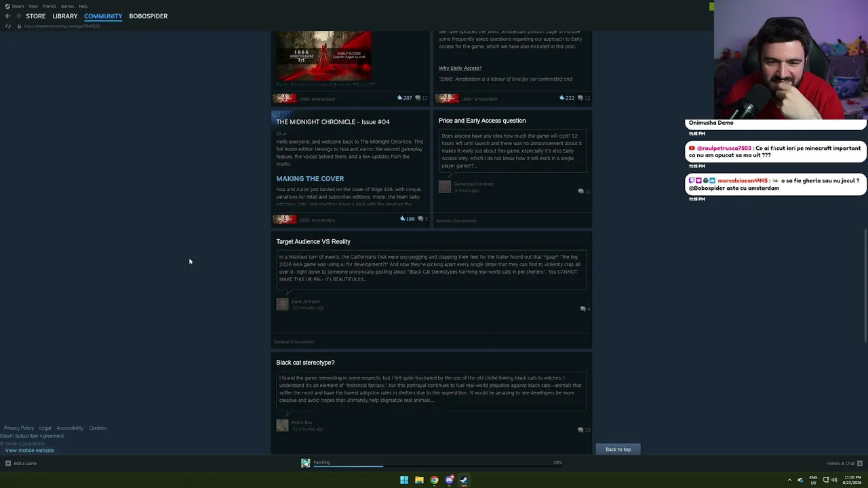This screenshot has width=868, height=488.
Task: Click the patching download progress bar
Action: pos(437,466)
